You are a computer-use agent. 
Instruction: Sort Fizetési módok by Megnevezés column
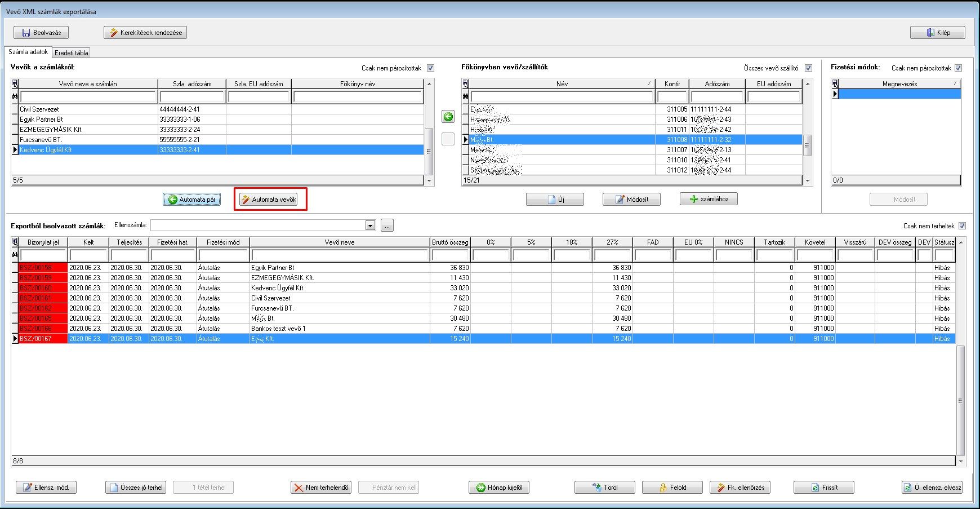click(899, 84)
